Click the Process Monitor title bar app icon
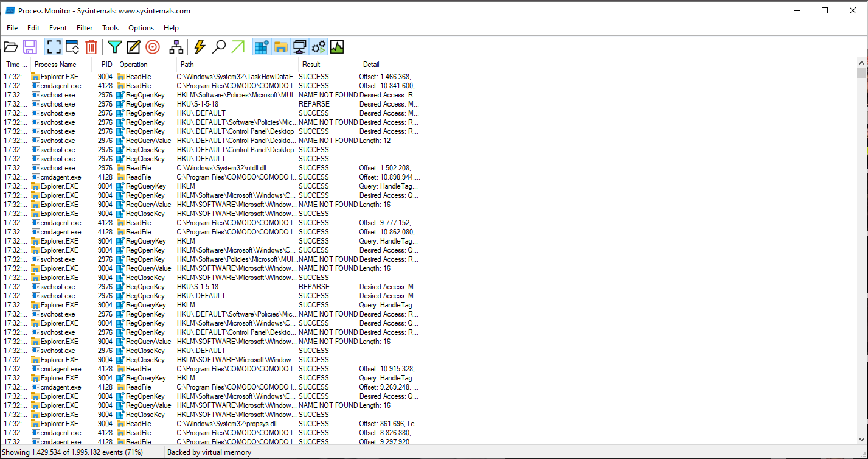Screen dimensions: 868x459 tap(10, 10)
